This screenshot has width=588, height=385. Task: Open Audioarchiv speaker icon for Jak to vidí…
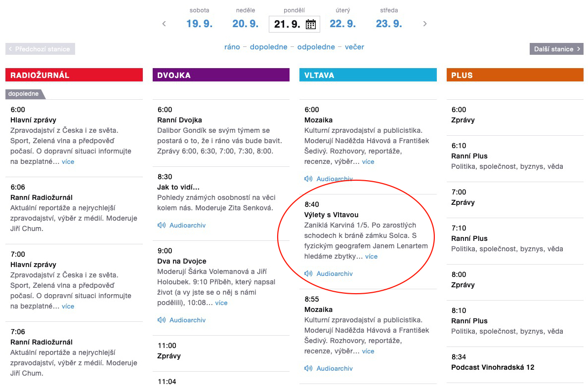click(161, 225)
